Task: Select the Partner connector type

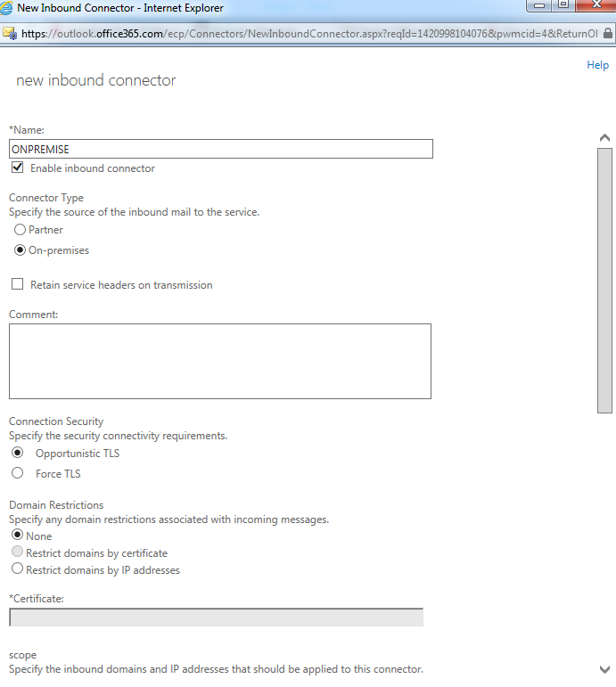Action: click(x=20, y=229)
